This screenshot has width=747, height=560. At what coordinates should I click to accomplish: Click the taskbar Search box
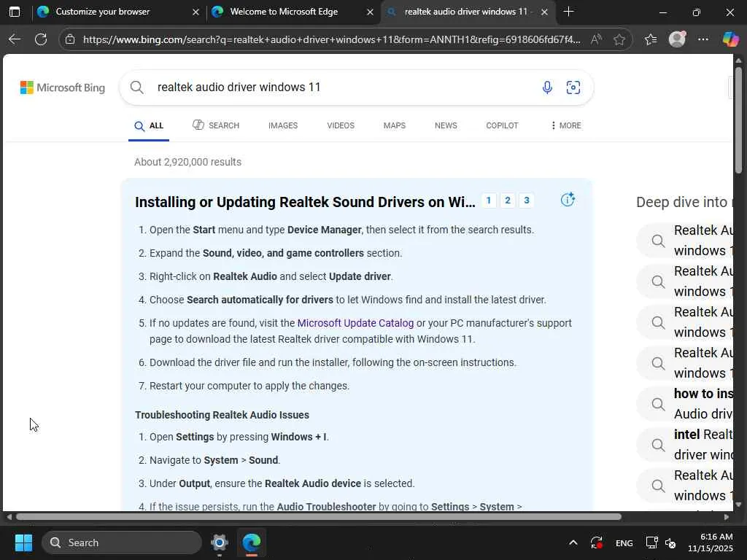(122, 542)
